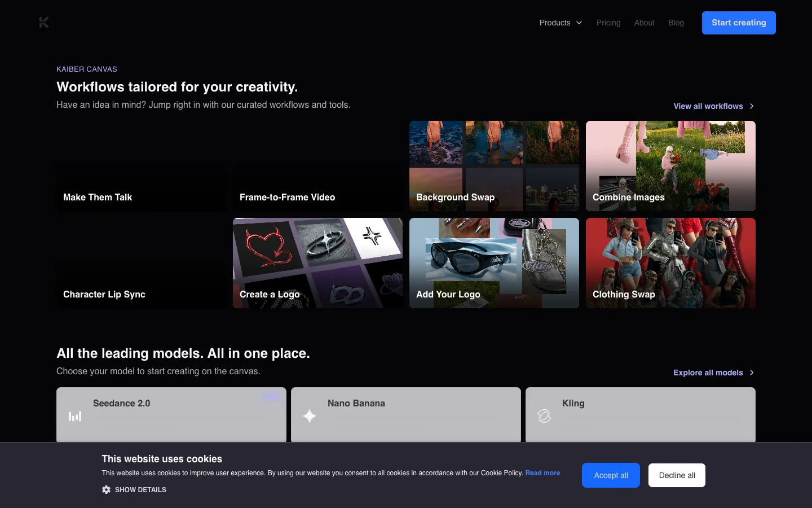The width and height of the screenshot is (812, 508).
Task: Click the cookie settings gear icon
Action: tap(106, 489)
